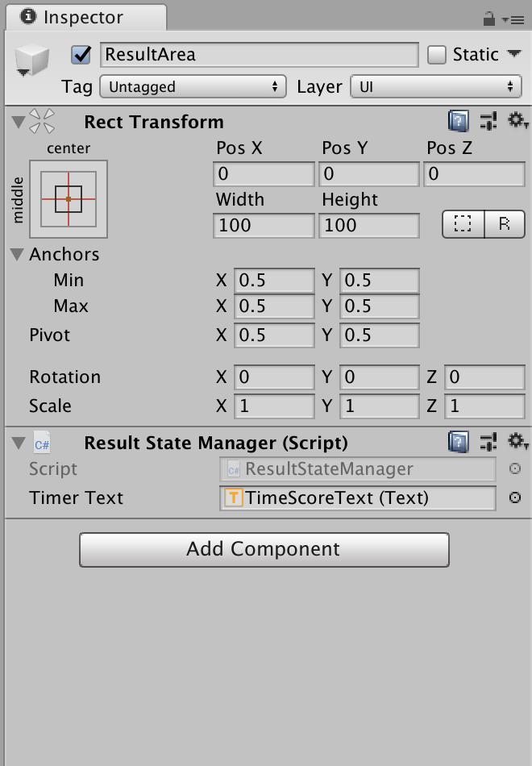Open the Static flags dropdown arrow
The image size is (532, 766).
(x=514, y=52)
